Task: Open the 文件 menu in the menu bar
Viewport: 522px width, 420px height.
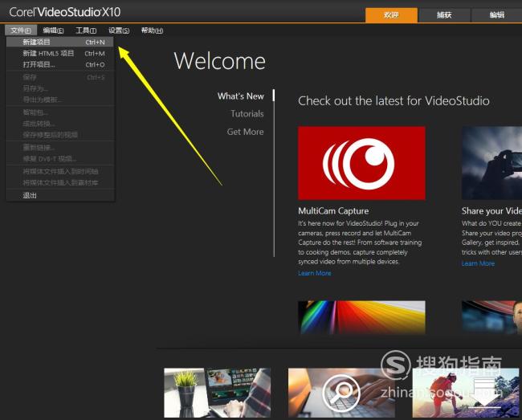Action: point(21,31)
